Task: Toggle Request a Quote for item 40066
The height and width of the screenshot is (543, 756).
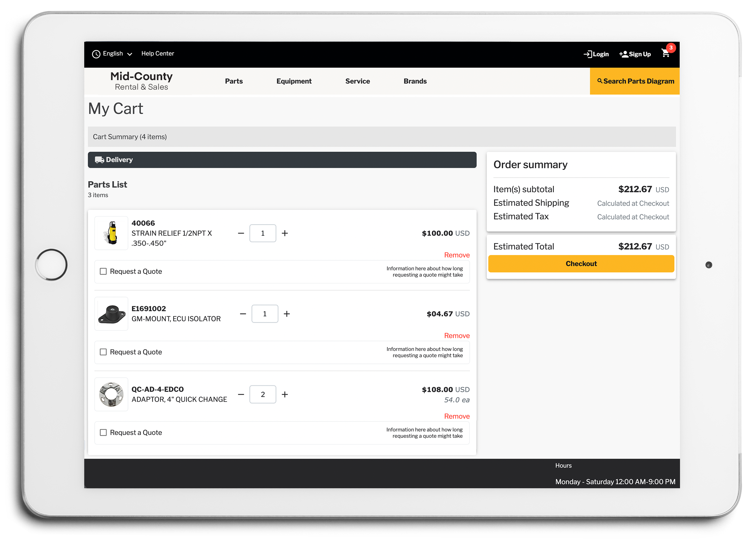Action: click(104, 271)
